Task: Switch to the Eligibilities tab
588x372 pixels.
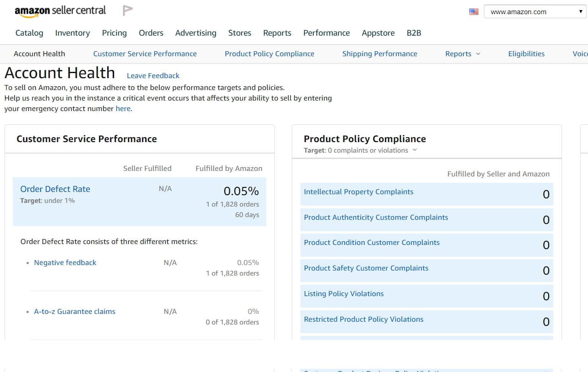Action: pos(526,53)
